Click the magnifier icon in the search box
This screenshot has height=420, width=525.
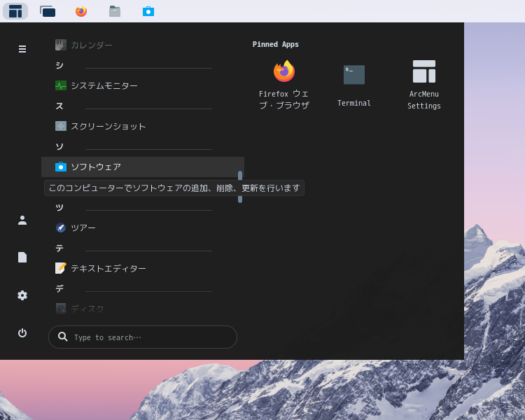tap(62, 337)
